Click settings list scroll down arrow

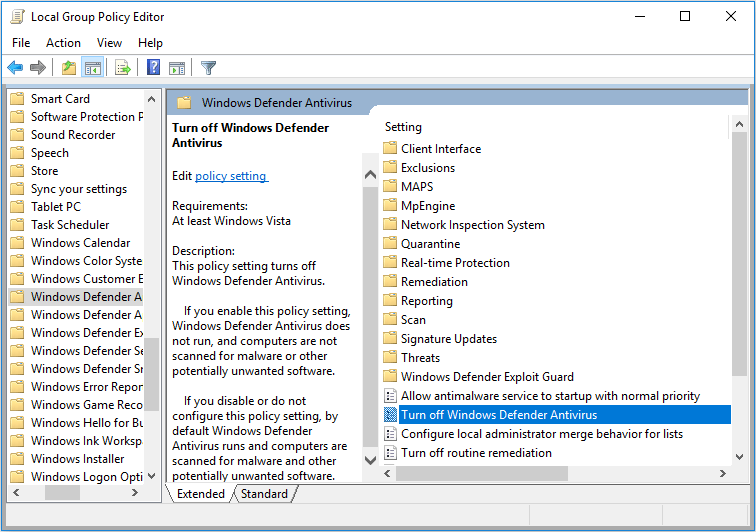tap(739, 456)
